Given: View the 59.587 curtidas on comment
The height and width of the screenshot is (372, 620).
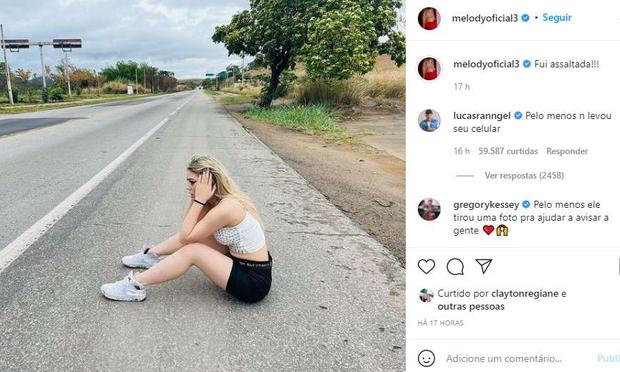Looking at the screenshot, I should point(508,151).
